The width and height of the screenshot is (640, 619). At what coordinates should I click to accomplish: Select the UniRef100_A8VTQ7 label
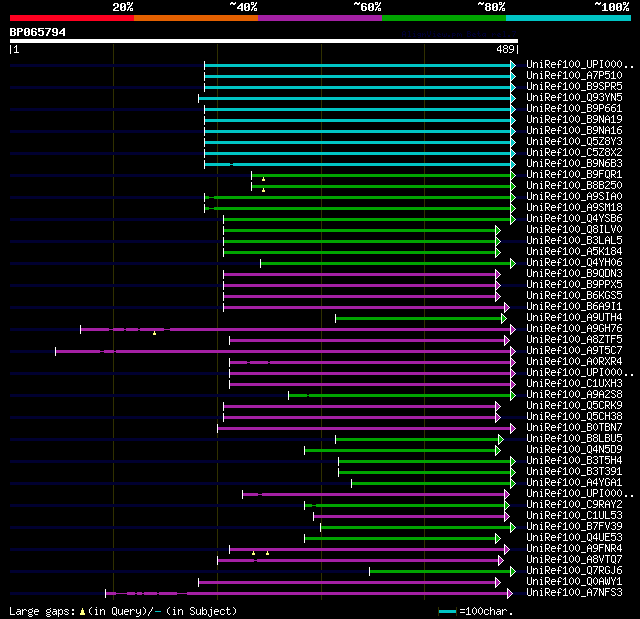pos(574,560)
